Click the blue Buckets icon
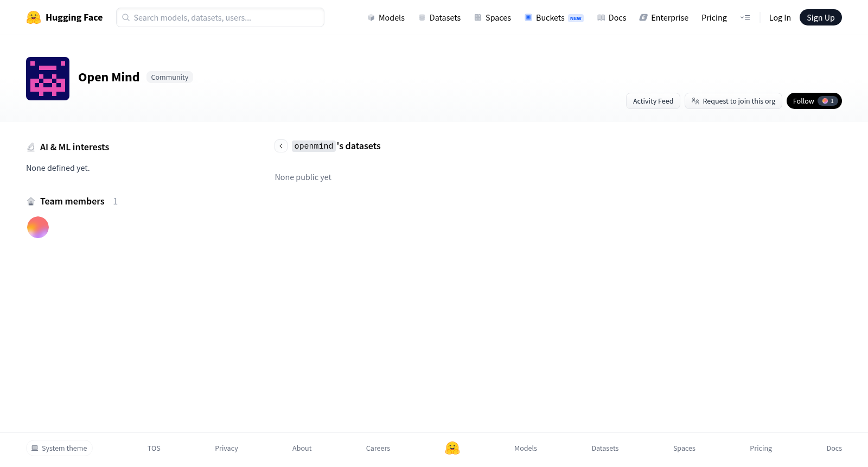 point(528,17)
